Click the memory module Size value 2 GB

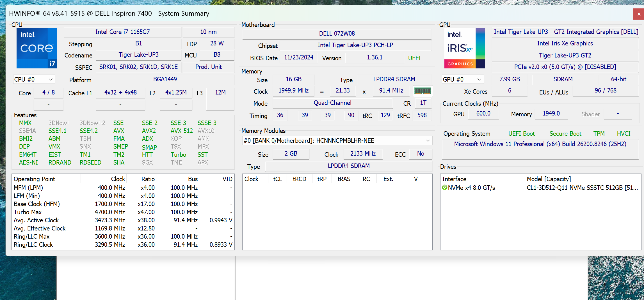[291, 154]
